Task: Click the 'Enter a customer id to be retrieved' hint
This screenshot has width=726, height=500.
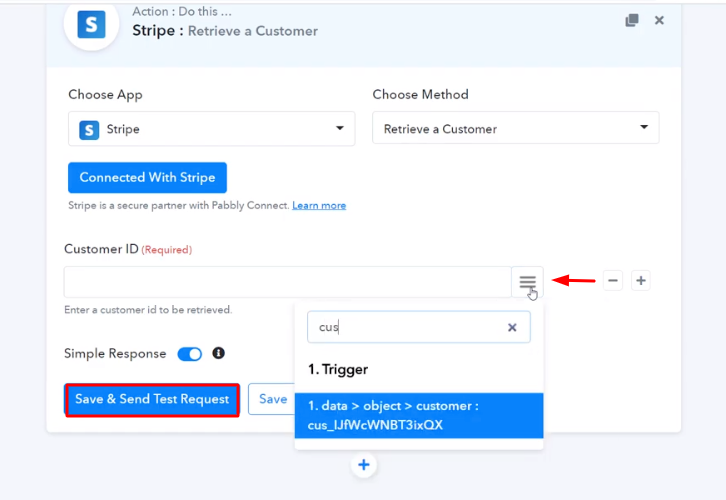Action: pyautogui.click(x=148, y=310)
